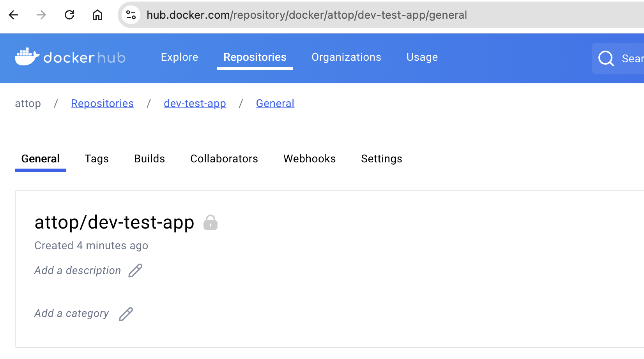Switch to the Settings tab
The width and height of the screenshot is (644, 359).
382,159
